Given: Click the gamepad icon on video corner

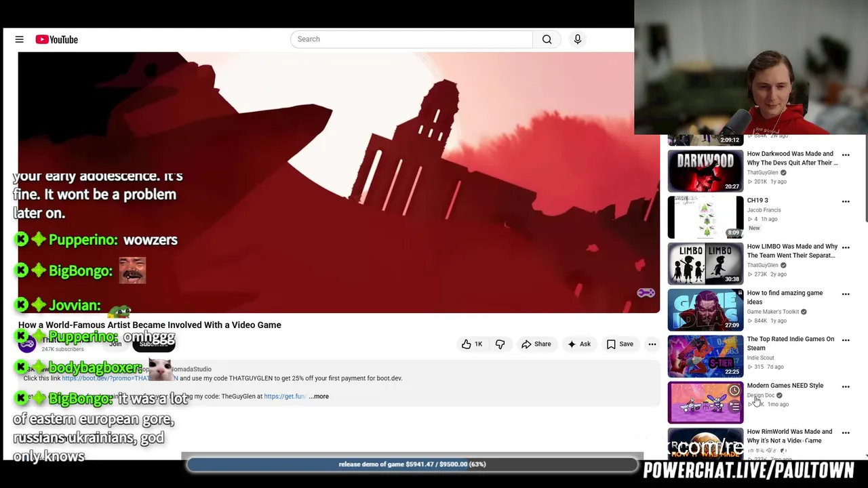Looking at the screenshot, I should tap(646, 293).
